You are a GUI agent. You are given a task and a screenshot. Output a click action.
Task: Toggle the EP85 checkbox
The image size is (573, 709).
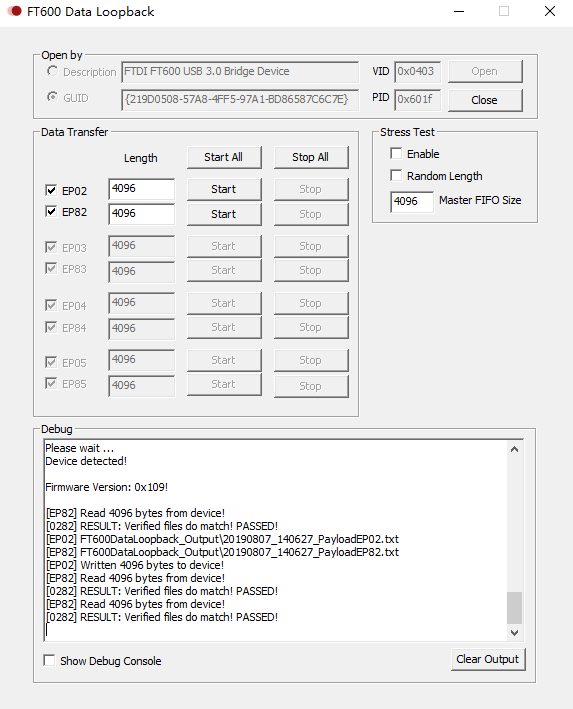click(51, 383)
